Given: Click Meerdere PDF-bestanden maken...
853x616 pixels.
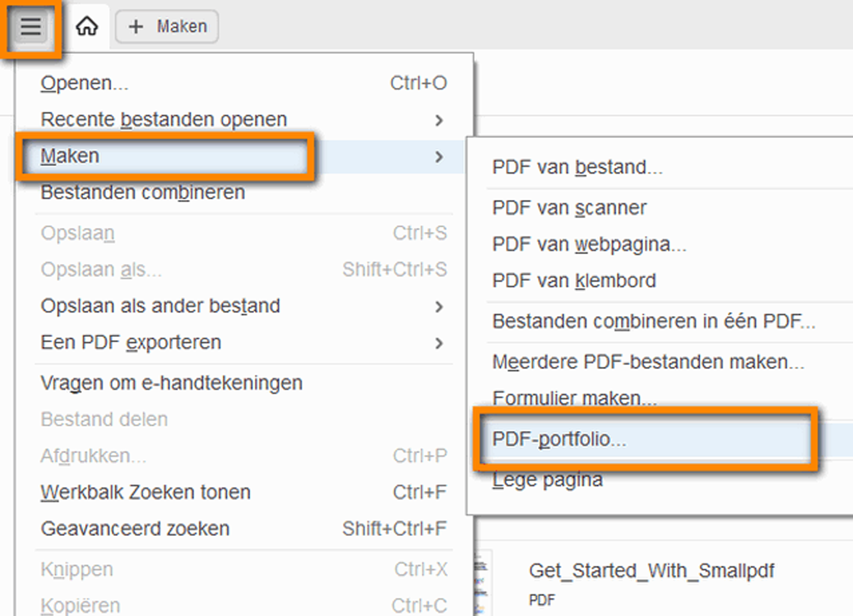Looking at the screenshot, I should point(648,362).
